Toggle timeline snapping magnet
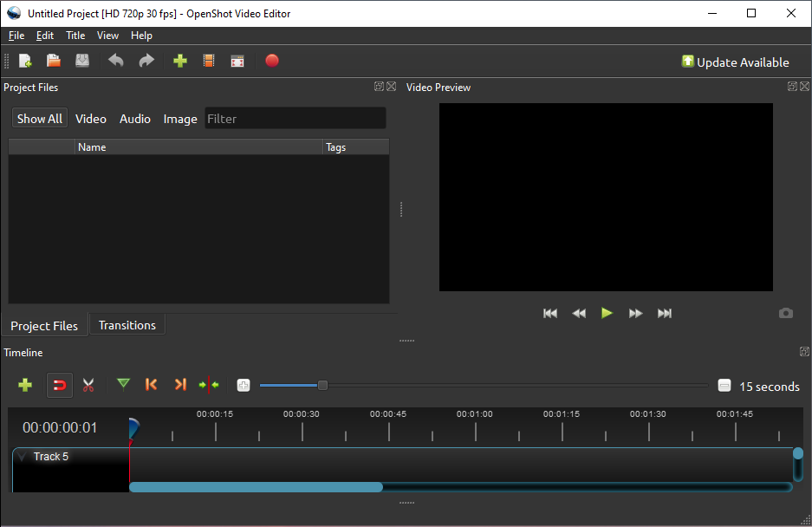This screenshot has width=812, height=527. click(60, 386)
